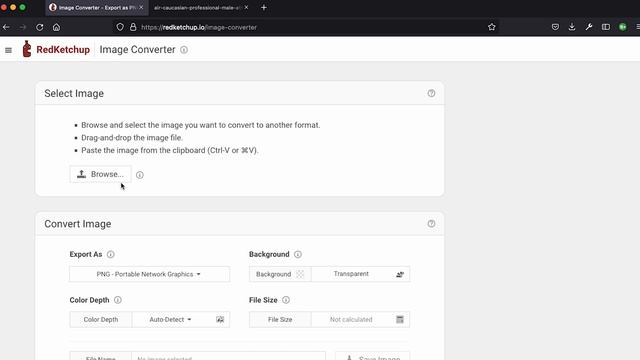Open the browser downloads icon
640x360 pixels.
572,27
